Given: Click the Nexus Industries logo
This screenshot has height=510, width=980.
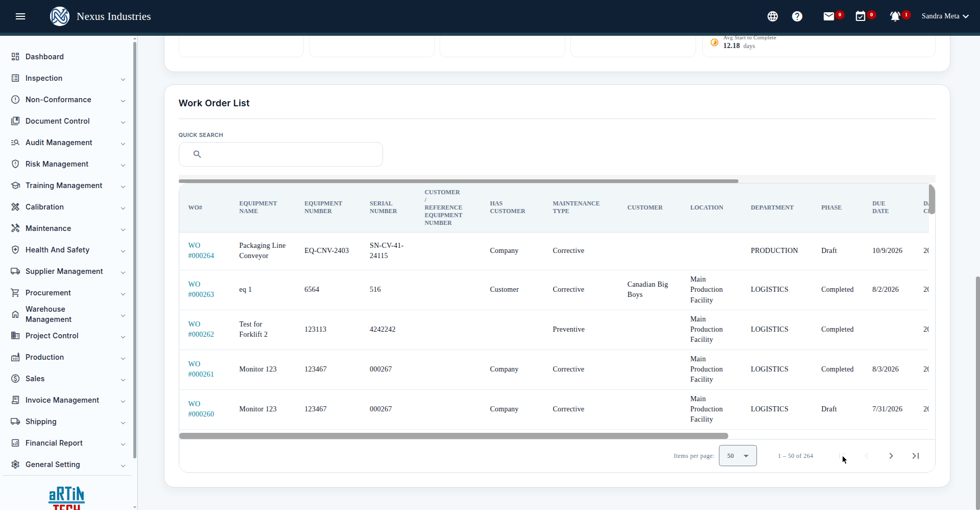Looking at the screenshot, I should point(60,16).
